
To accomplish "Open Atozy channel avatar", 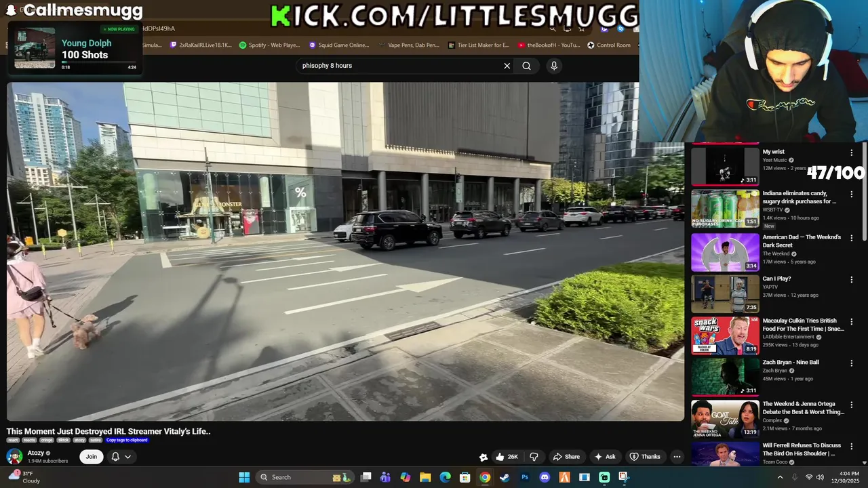I will tap(14, 456).
